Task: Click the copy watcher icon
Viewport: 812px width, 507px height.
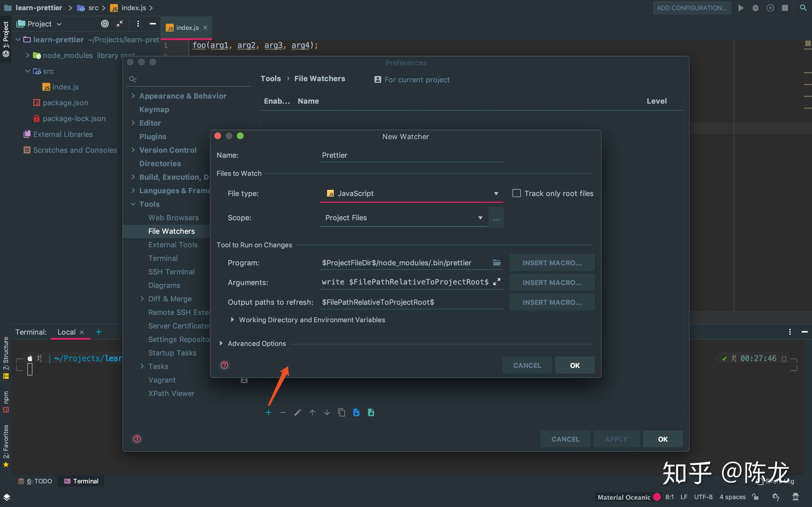Action: (x=341, y=412)
